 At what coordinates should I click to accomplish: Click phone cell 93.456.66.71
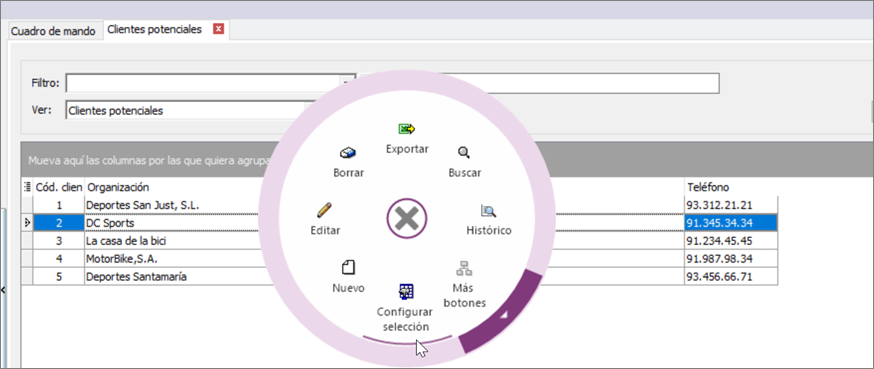tap(731, 276)
